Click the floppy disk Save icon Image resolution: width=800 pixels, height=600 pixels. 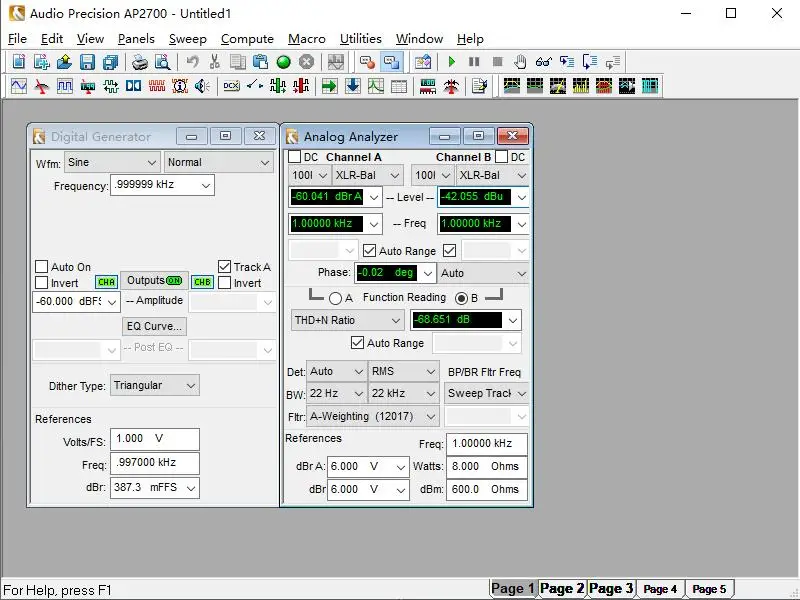87,62
